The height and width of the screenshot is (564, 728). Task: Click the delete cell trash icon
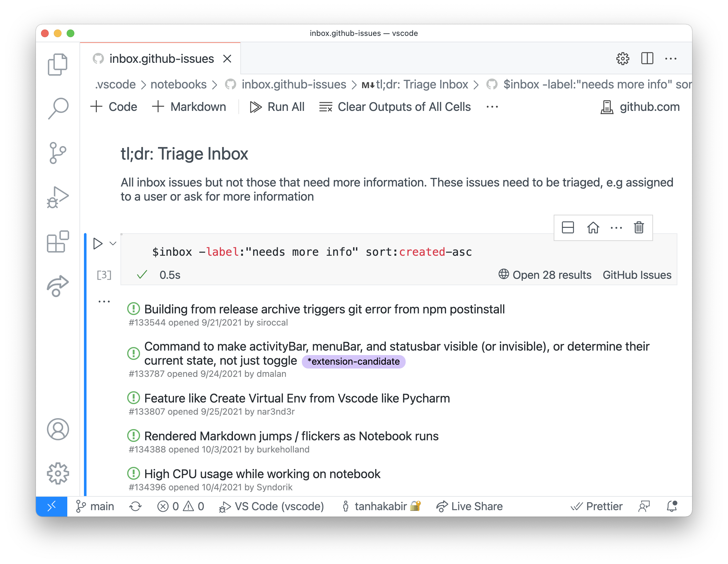(639, 228)
